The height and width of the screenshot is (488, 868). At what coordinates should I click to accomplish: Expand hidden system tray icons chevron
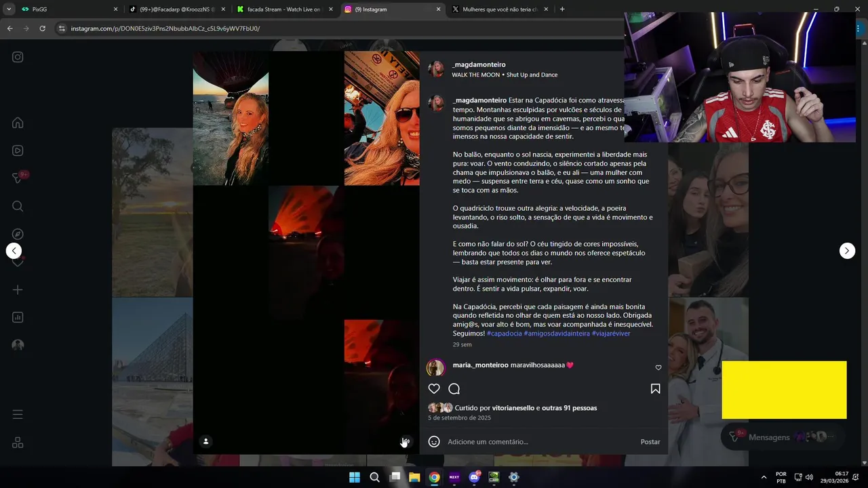tap(764, 477)
